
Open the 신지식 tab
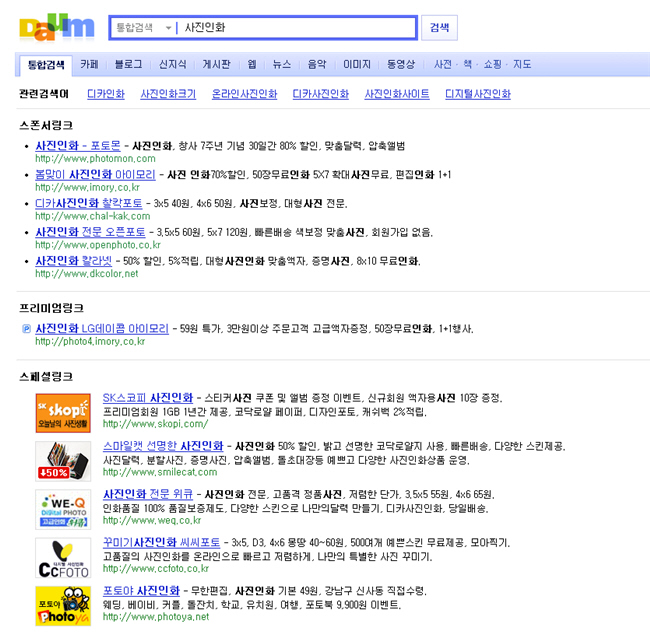(172, 64)
